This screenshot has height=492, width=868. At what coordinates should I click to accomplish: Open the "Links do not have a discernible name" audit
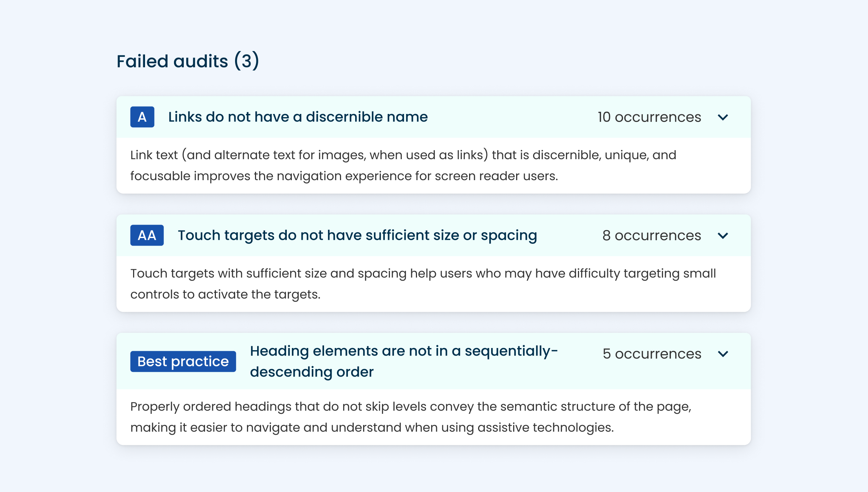297,116
